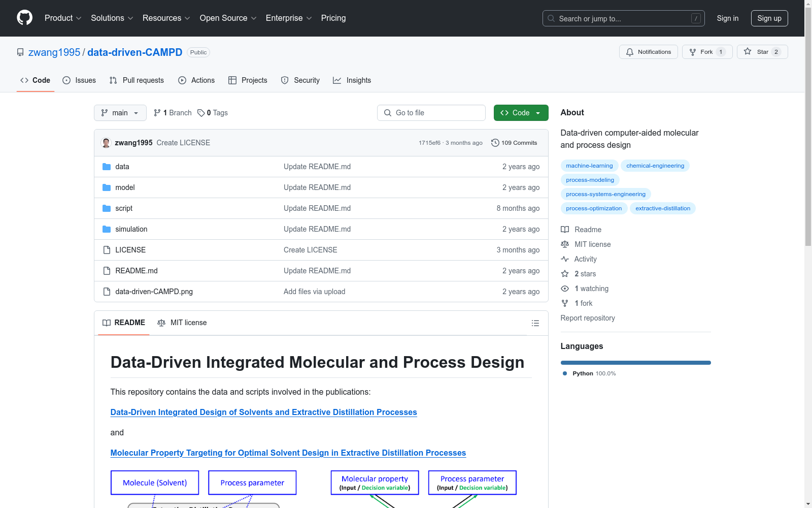
Task: Click the Python language color dot
Action: click(565, 373)
